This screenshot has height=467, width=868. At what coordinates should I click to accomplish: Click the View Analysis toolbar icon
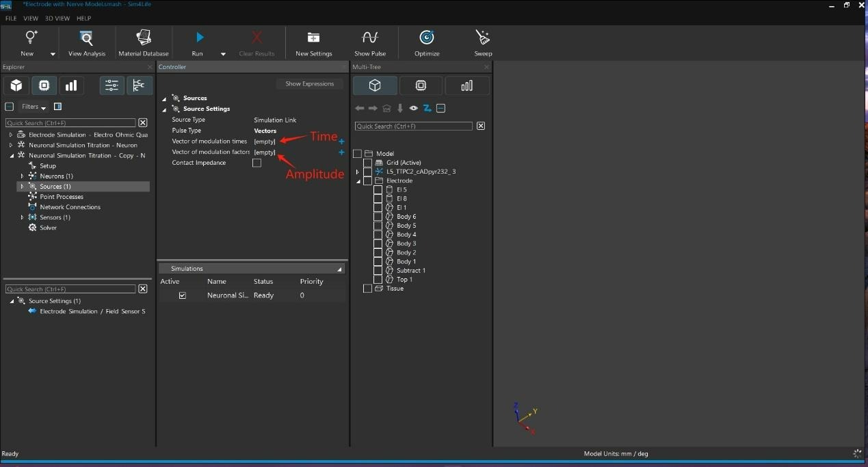87,38
